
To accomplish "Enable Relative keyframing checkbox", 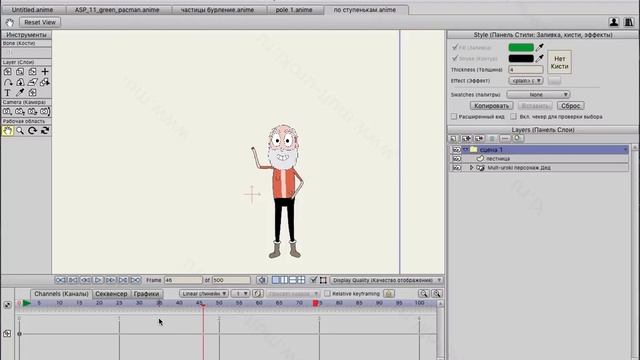I will (x=327, y=293).
